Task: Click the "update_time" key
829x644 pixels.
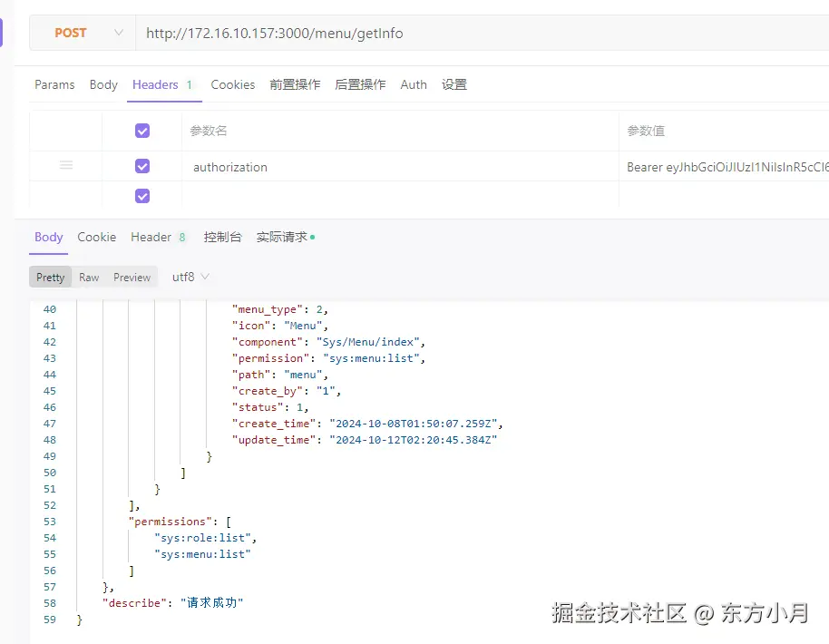Action: (x=274, y=440)
